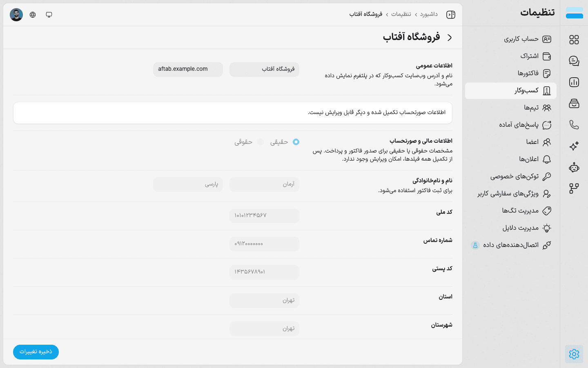588x368 pixels.
Task: Click the مدیریت دلایل lightbulb icon
Action: (547, 228)
